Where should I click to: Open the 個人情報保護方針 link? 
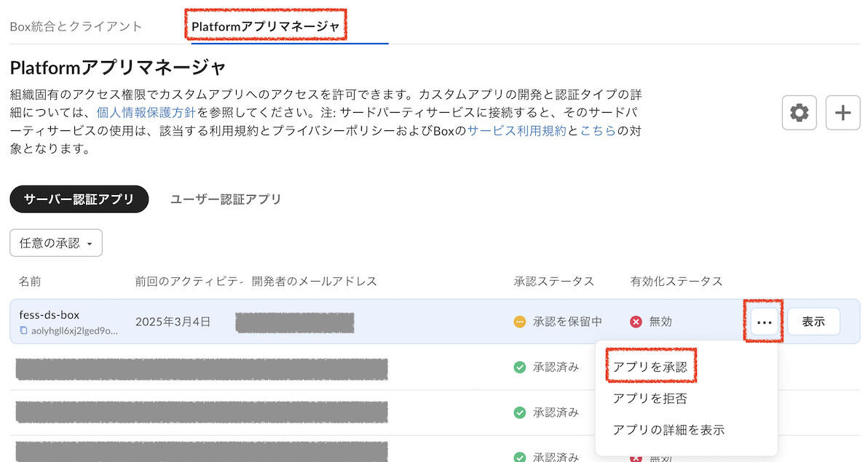pyautogui.click(x=146, y=112)
